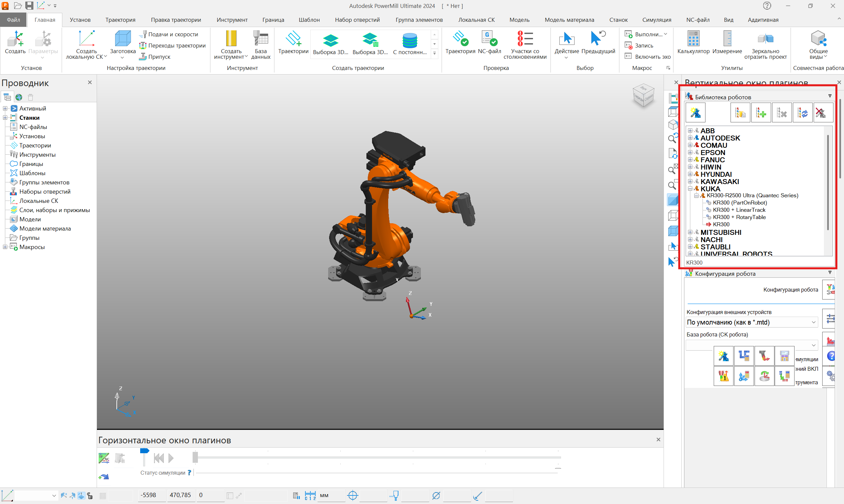
Task: Rewind simulation to the start
Action: (x=159, y=458)
